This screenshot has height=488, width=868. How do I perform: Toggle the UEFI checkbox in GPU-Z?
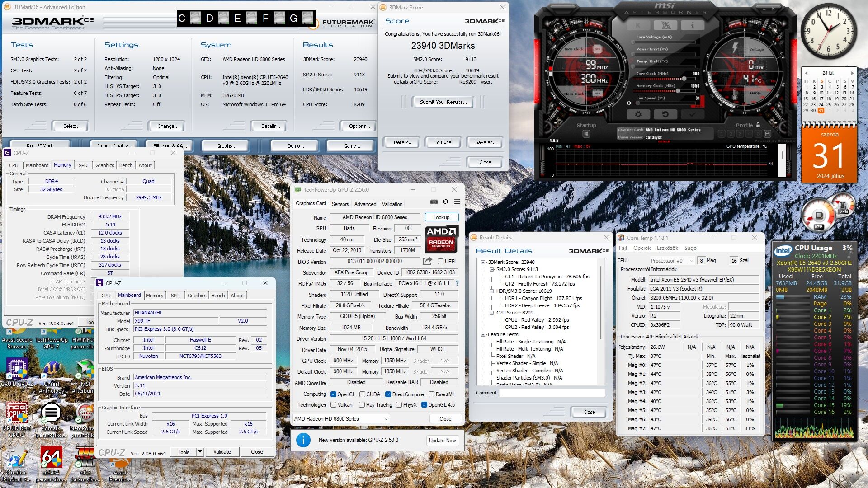pos(440,262)
